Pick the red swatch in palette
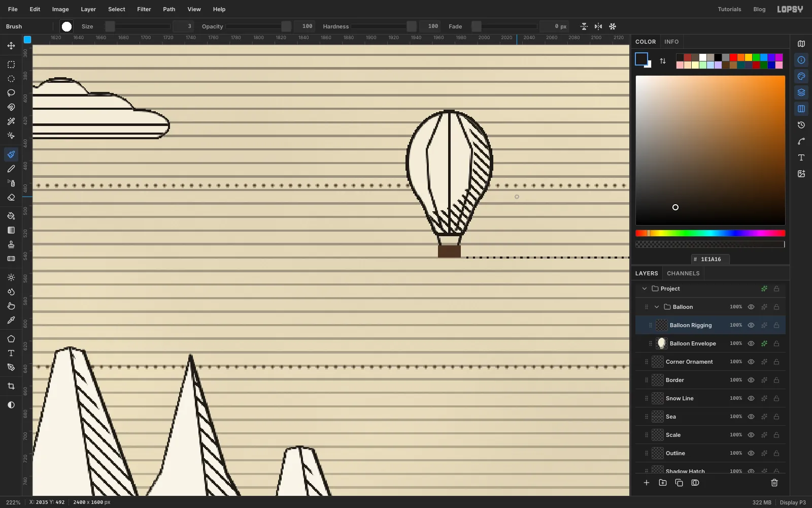This screenshot has height=508, width=812. 733,57
